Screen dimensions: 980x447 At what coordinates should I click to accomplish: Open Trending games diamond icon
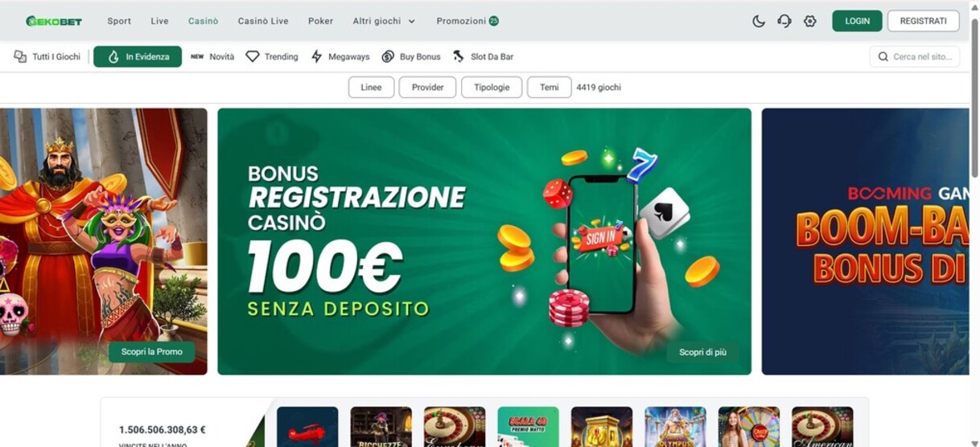pos(253,56)
